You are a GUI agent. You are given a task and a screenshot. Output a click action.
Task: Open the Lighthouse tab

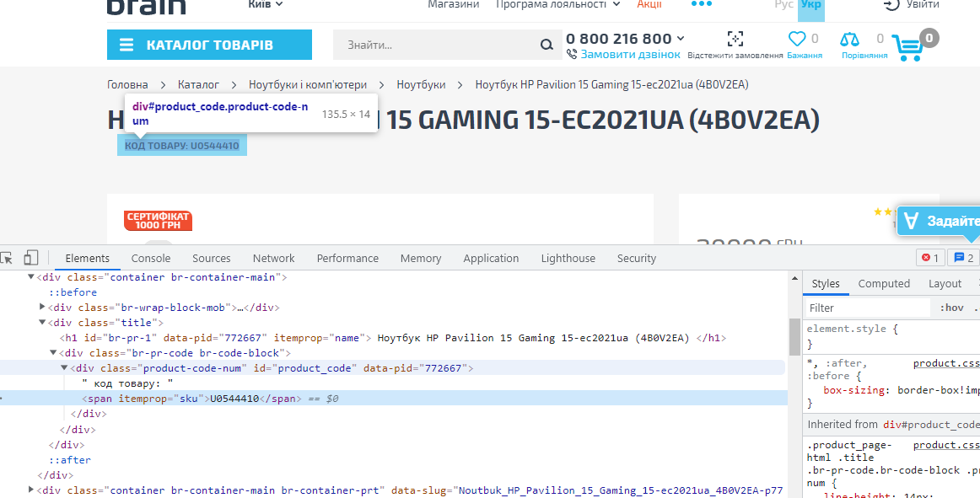coord(568,258)
